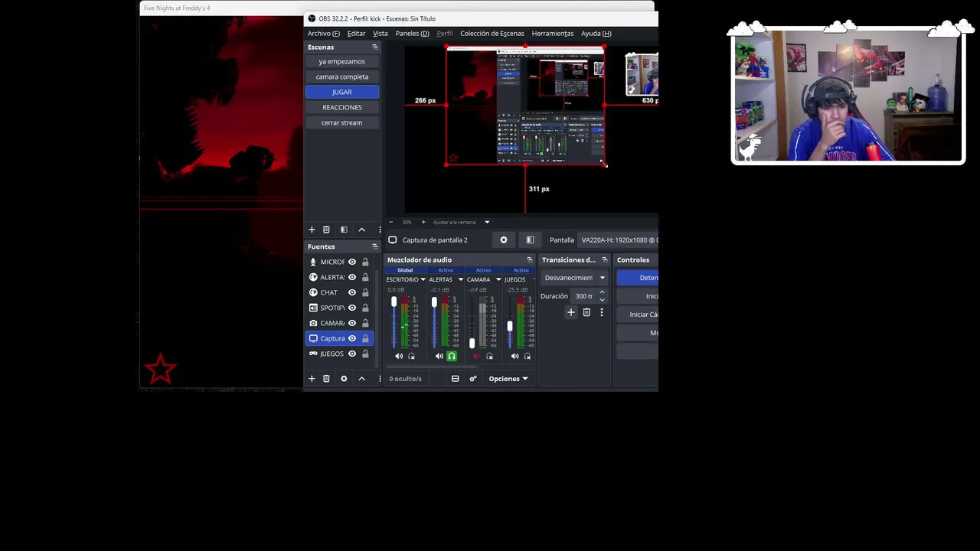
Task: Move selected source up with arrow icon
Action: (362, 379)
